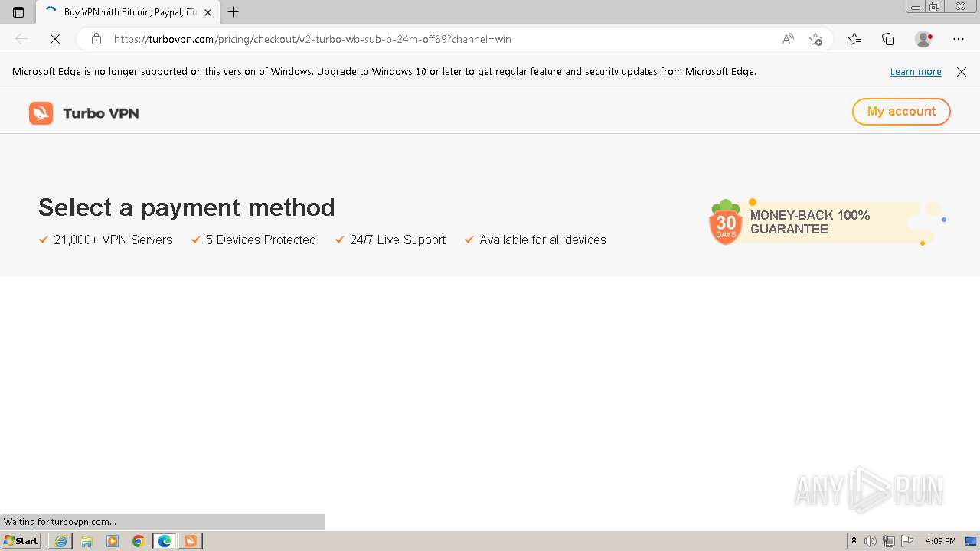980x551 pixels.
Task: Open Read aloud in address bar
Action: point(788,39)
